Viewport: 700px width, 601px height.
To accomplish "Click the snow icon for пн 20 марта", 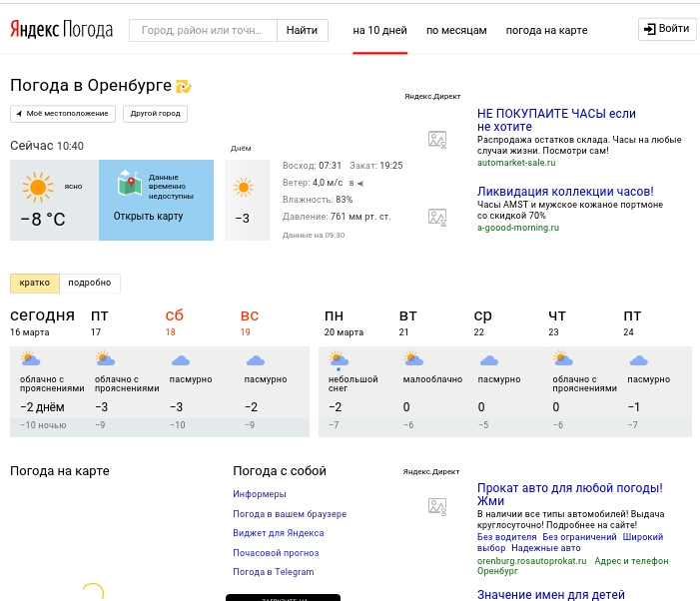I will [x=339, y=360].
